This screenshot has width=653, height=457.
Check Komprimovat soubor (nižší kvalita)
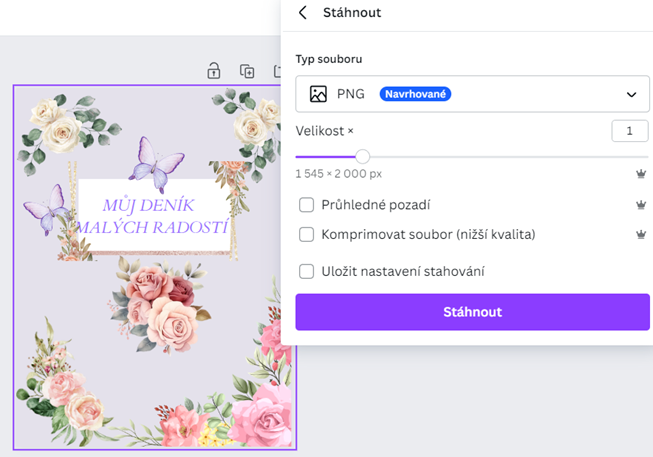coord(307,234)
